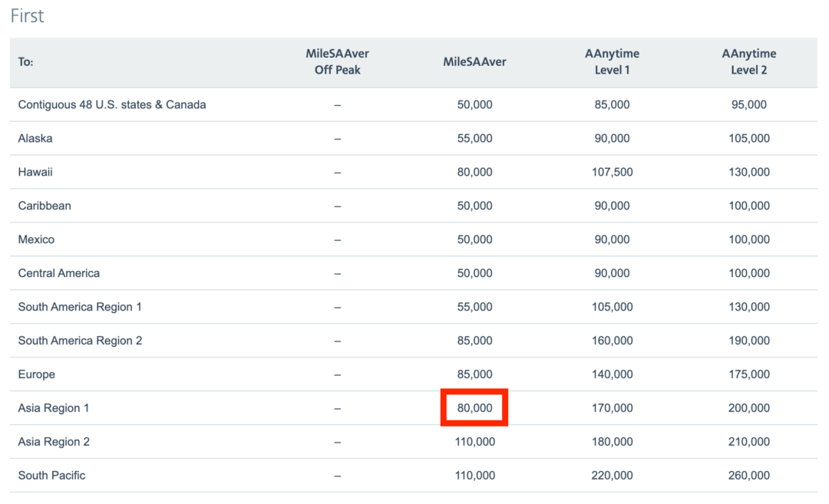Select the "Europe" row label
The image size is (829, 504).
click(37, 374)
